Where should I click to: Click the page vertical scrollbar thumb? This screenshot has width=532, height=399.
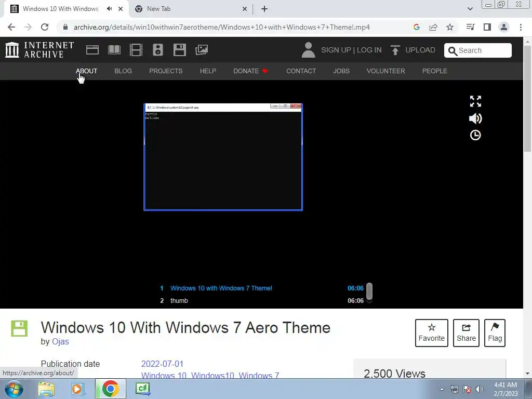tap(527, 98)
